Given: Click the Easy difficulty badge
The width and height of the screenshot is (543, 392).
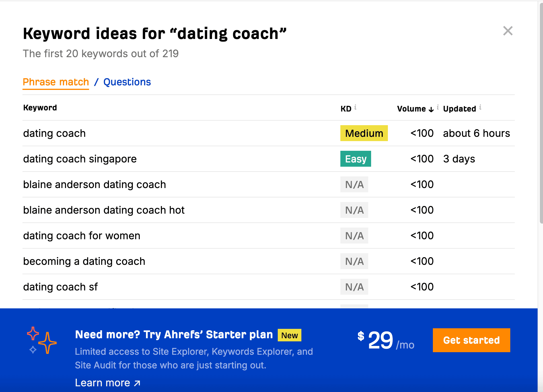Looking at the screenshot, I should [355, 159].
